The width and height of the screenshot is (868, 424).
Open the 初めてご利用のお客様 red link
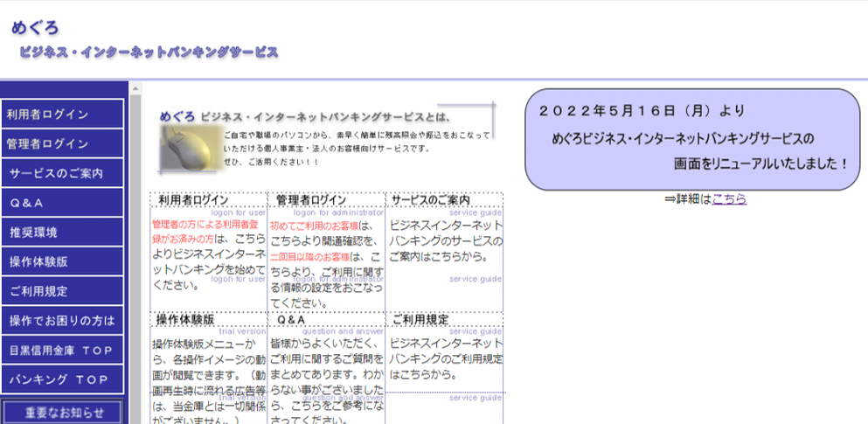(x=315, y=226)
